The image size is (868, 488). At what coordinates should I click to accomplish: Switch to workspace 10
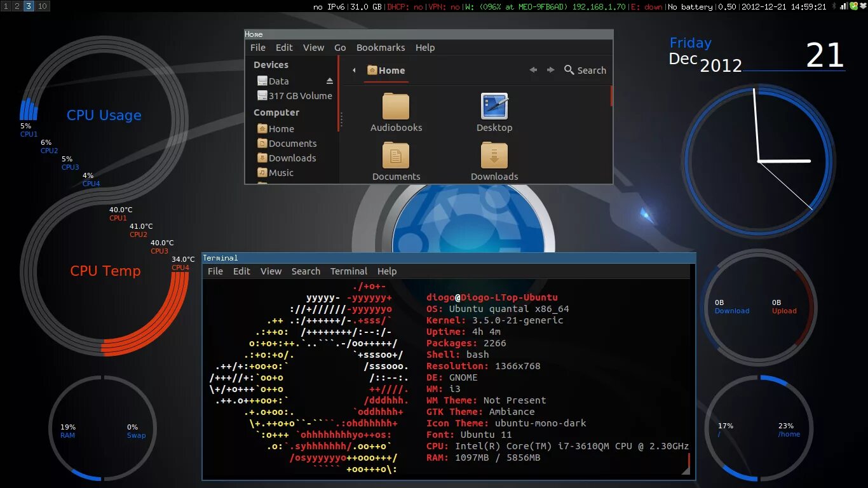[x=42, y=6]
